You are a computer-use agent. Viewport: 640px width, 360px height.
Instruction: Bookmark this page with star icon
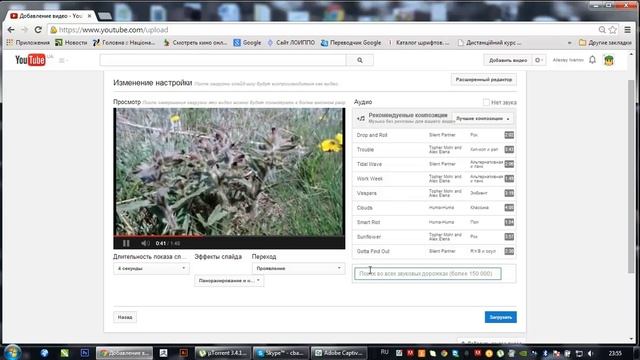tap(613, 30)
